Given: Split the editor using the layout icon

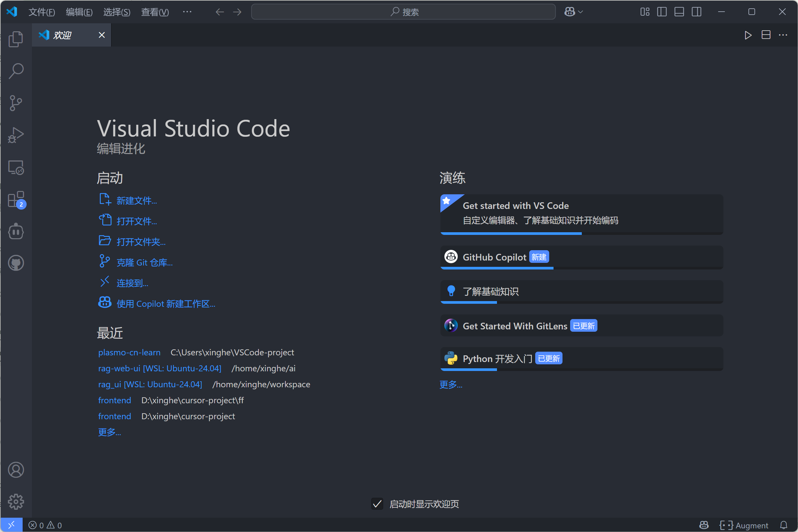Looking at the screenshot, I should pyautogui.click(x=766, y=35).
